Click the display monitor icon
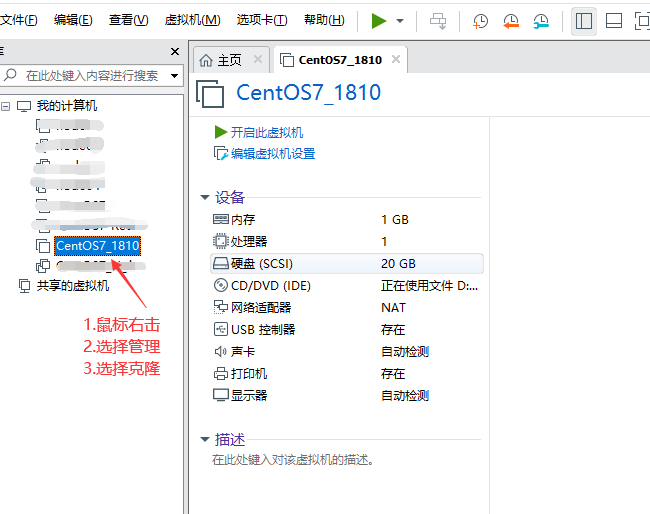Screen dimensions: 650x514 tap(221, 395)
